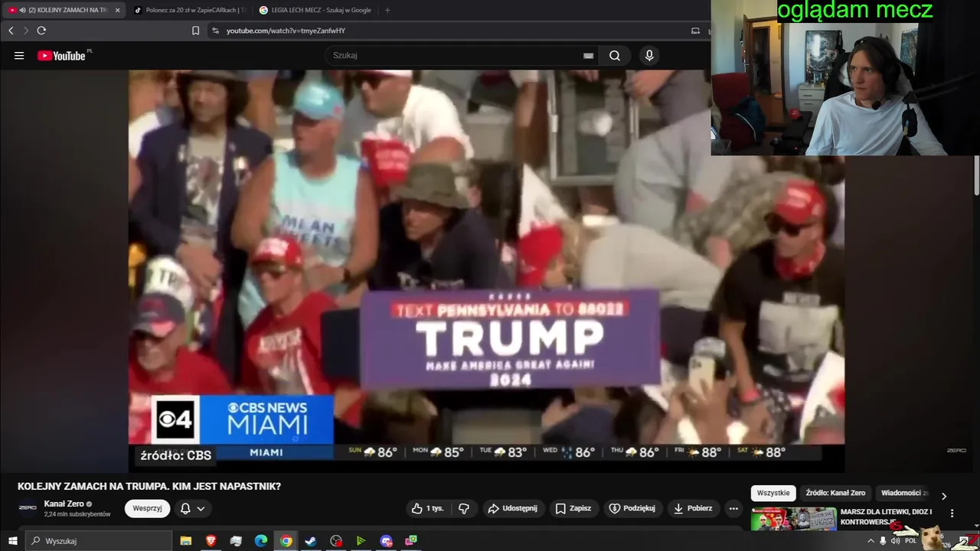Image resolution: width=980 pixels, height=551 pixels.
Task: Click Pobierz download button
Action: 693,508
